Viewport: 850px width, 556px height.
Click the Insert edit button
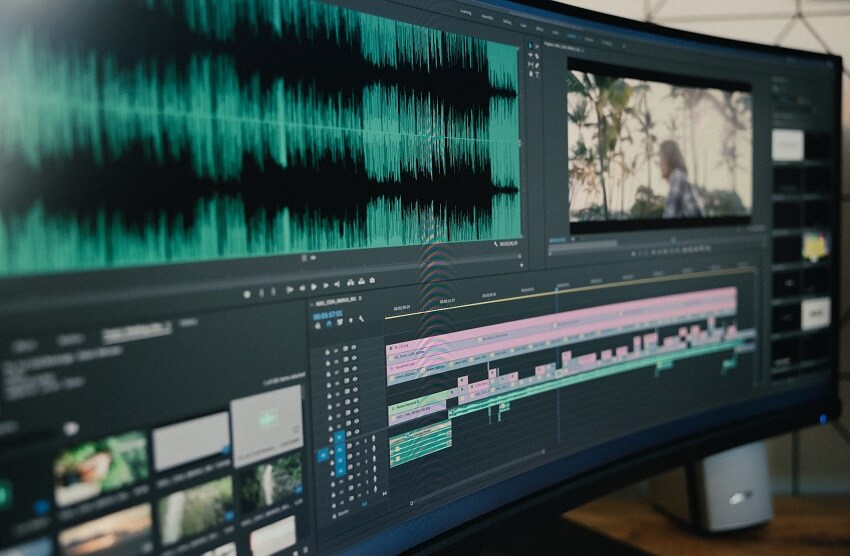350,282
